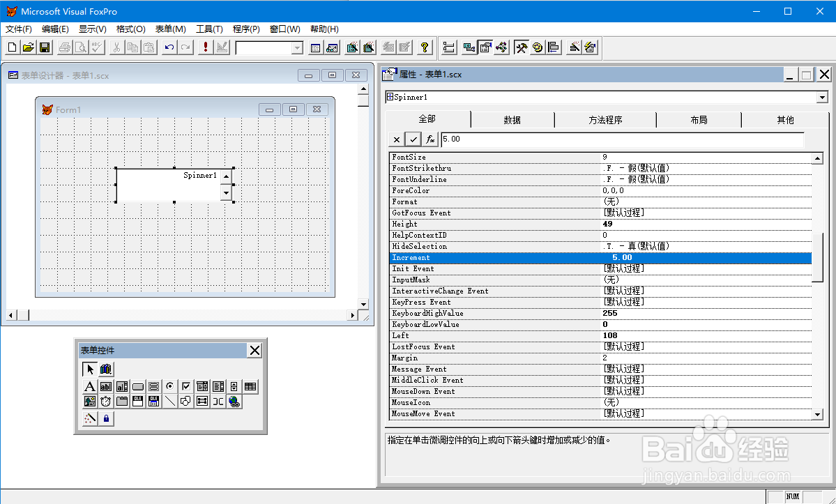Screen dimensions: 836x504
Task: Switch to the 布局 tab
Action: [x=699, y=120]
